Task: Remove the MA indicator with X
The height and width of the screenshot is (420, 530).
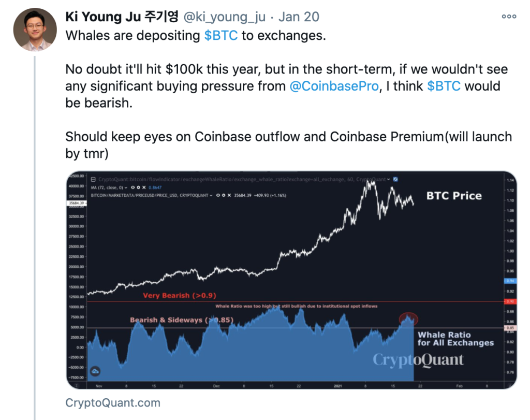Action: (144, 187)
